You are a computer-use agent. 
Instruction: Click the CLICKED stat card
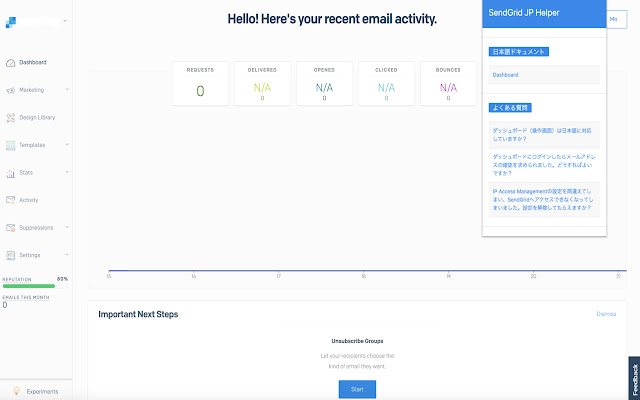(387, 83)
